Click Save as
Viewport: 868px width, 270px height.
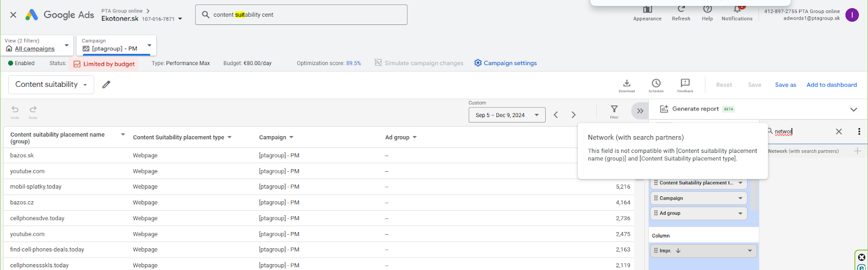coord(786,85)
